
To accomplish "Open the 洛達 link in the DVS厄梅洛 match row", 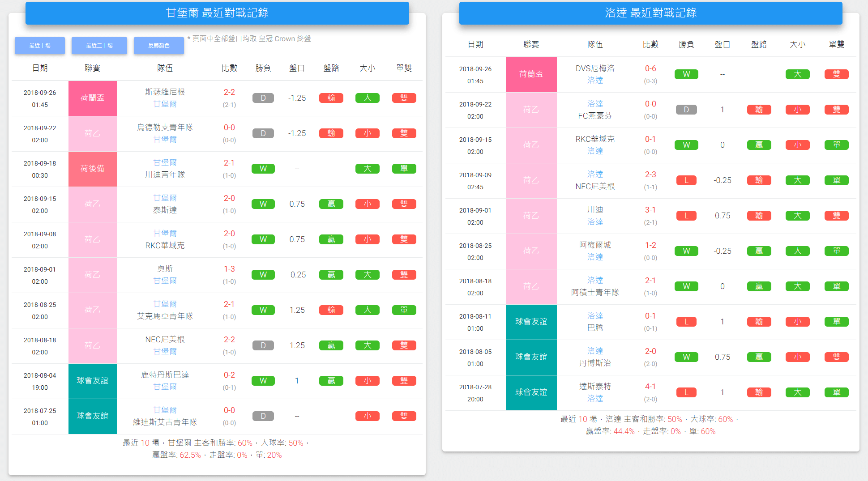I will [x=595, y=81].
